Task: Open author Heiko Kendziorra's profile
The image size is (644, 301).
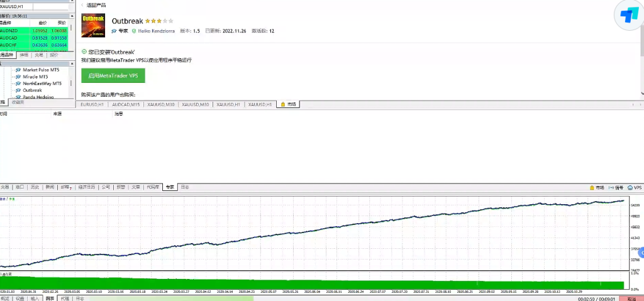Action: pyautogui.click(x=155, y=31)
